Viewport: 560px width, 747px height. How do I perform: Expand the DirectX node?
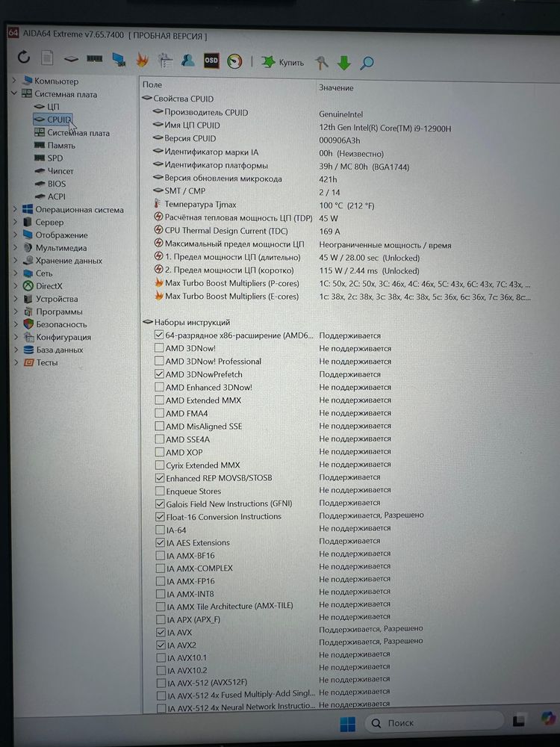click(15, 286)
